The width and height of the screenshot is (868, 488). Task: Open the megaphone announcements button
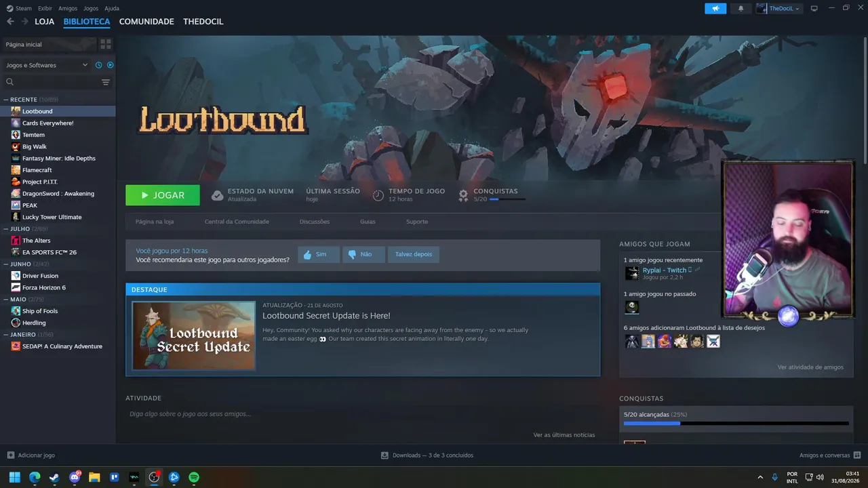coord(715,8)
